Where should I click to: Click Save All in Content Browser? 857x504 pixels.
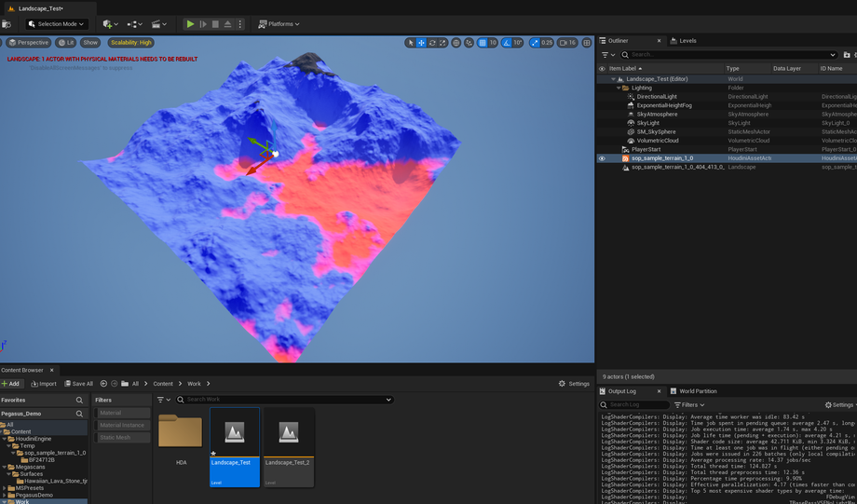pos(78,384)
